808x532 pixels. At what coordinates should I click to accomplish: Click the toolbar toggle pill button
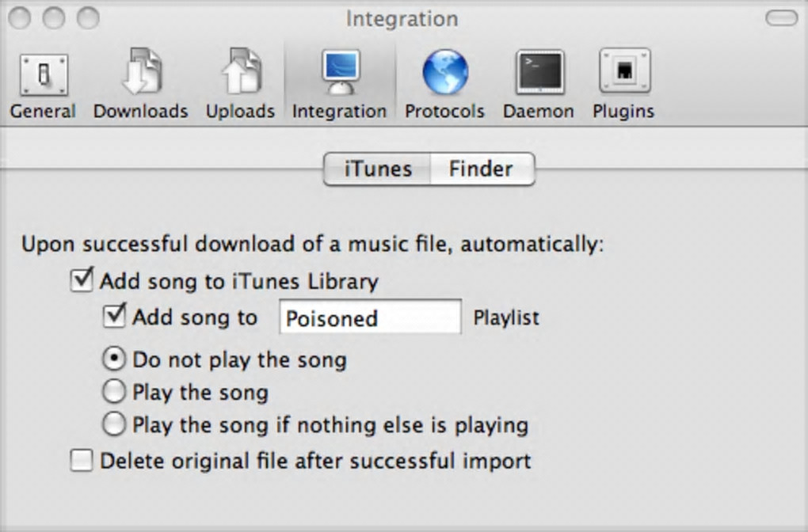coord(782,18)
